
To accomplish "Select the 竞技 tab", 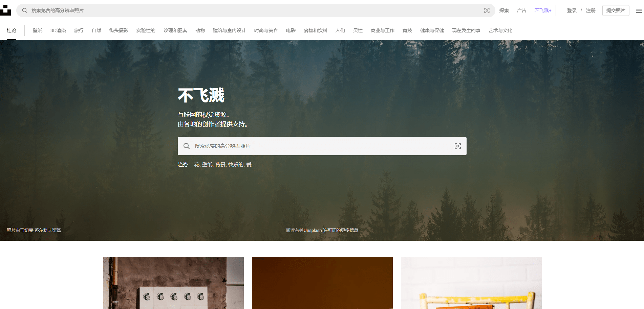I will (407, 30).
